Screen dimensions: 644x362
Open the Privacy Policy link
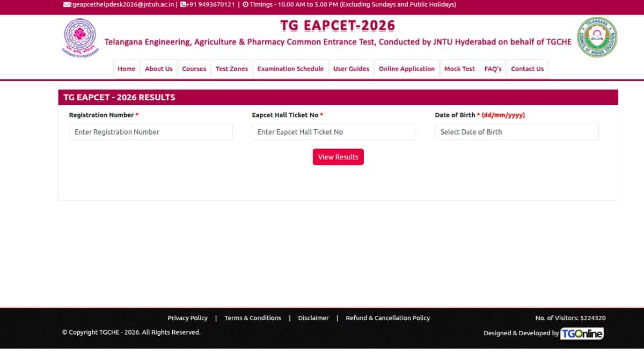[187, 318]
